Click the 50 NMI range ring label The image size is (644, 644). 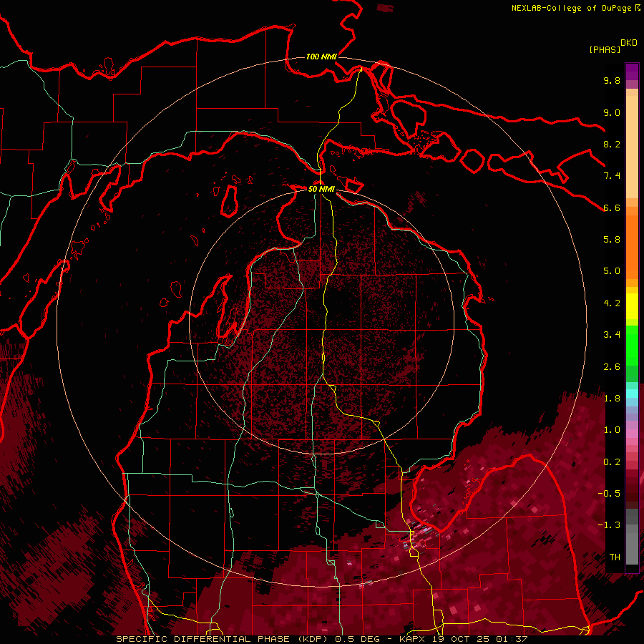click(x=321, y=189)
